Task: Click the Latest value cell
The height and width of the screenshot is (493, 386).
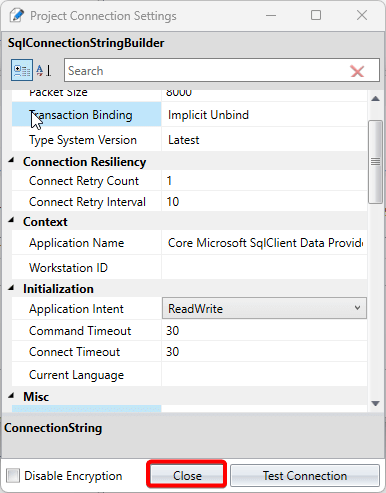Action: pos(264,139)
